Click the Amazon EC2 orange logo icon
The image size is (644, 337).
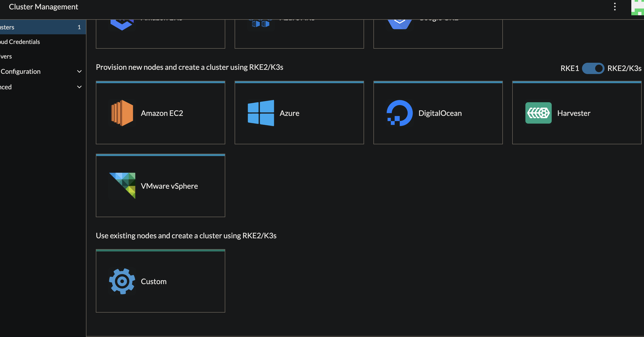coord(122,113)
